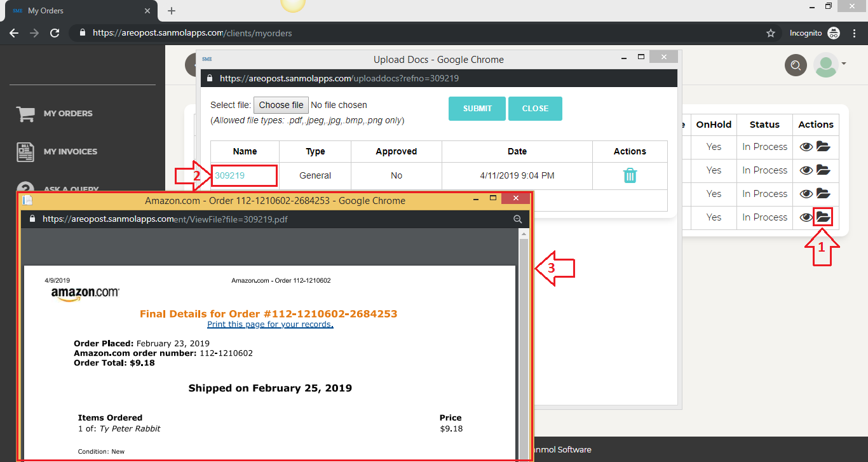Viewport: 868px width, 462px height.
Task: Reload the My Orders page
Action: point(55,32)
